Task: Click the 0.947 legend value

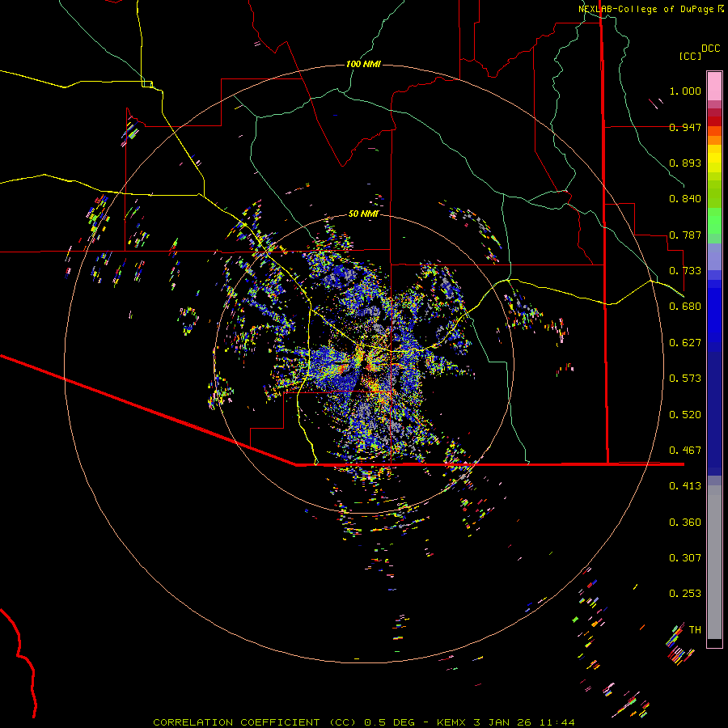Action: [x=685, y=127]
